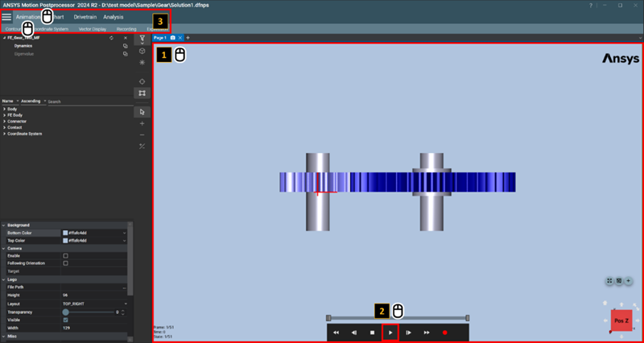Select the filter funnel tool icon

click(142, 38)
